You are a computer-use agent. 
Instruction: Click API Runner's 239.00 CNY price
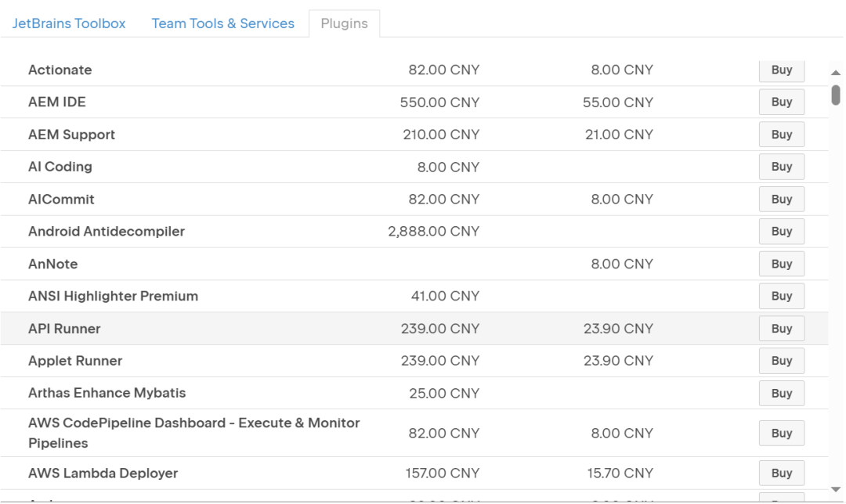(440, 328)
